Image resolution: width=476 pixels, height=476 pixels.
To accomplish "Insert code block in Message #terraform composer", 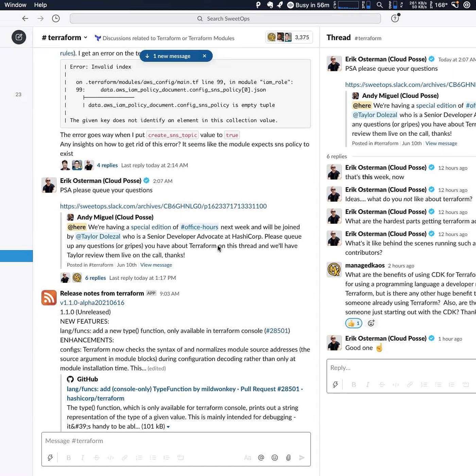I will [181, 458].
